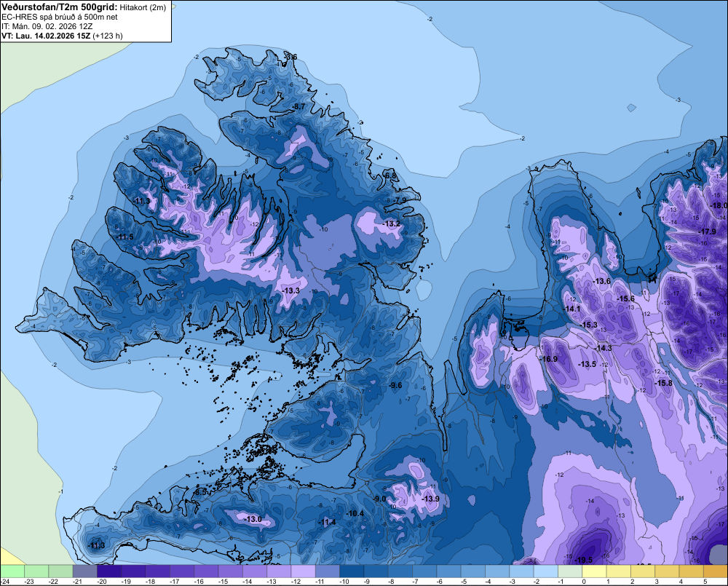Click the -9.6 temperature value on map
Image resolution: width=728 pixels, height=586 pixels.
(x=395, y=385)
